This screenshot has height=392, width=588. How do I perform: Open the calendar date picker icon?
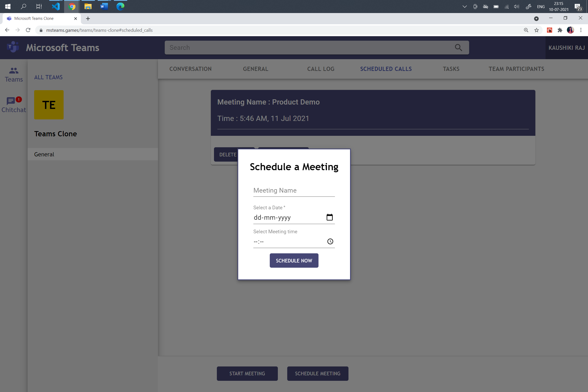[x=329, y=217]
